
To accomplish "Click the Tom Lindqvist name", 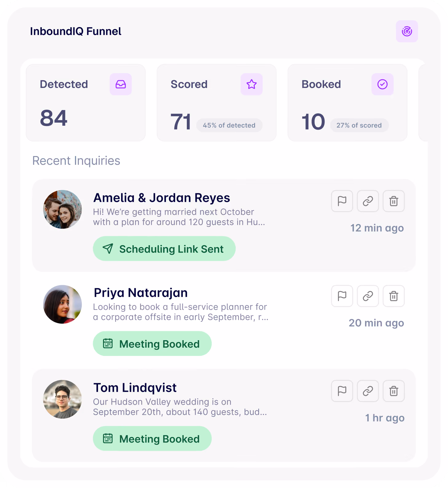I will [x=135, y=388].
